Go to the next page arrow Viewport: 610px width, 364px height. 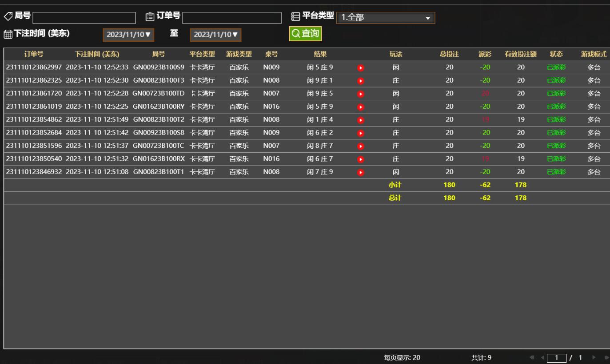click(594, 358)
